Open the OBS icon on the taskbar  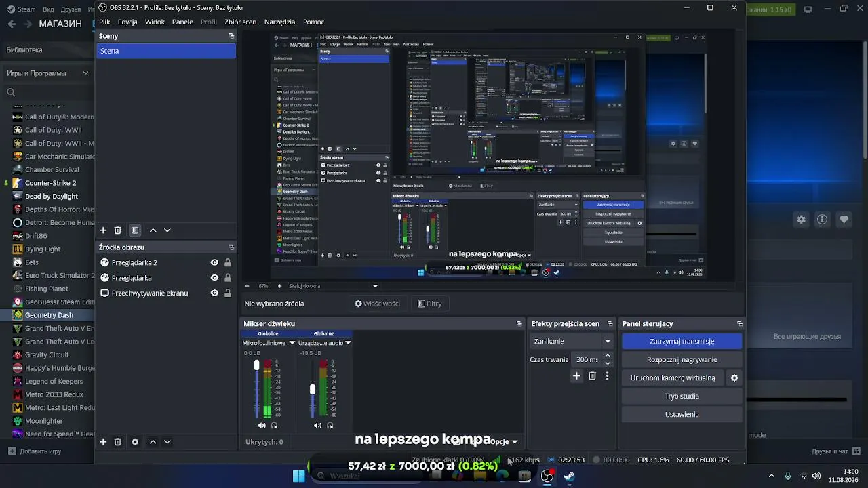click(x=547, y=476)
